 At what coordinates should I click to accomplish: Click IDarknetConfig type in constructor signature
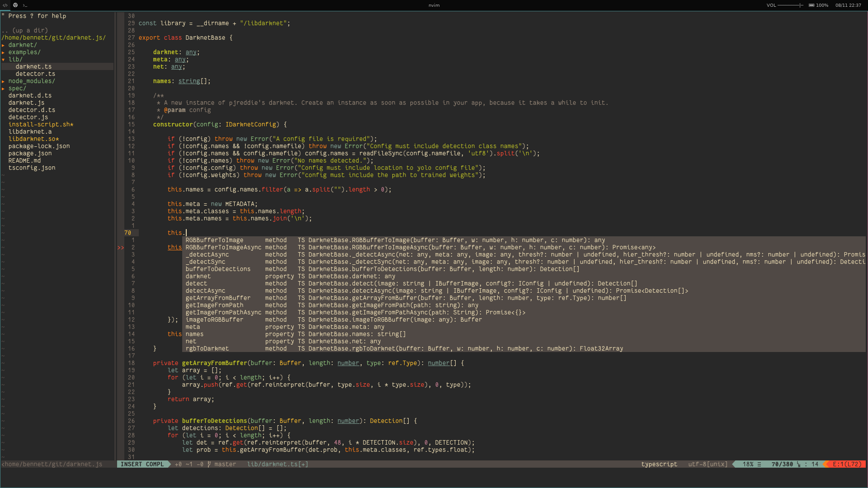[250, 124]
